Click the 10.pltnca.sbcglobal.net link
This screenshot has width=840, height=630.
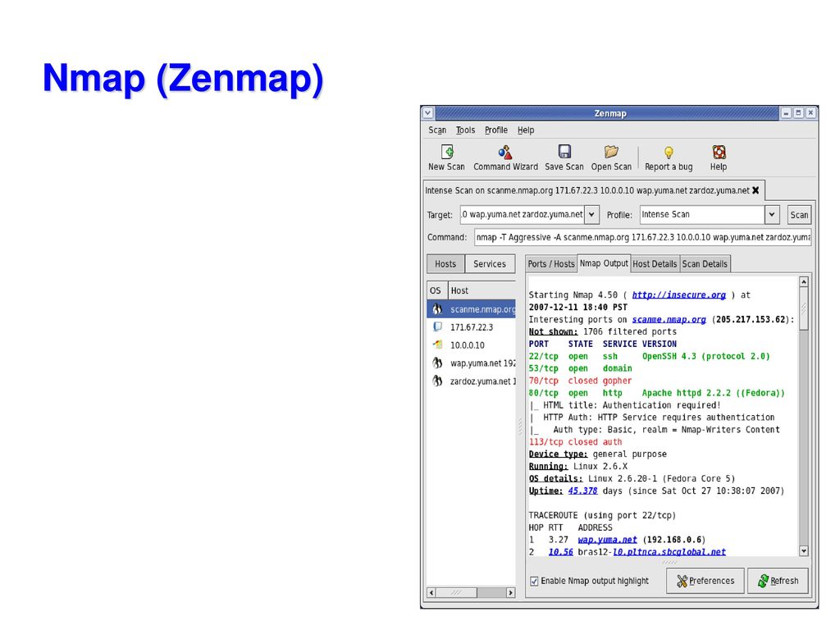(x=669, y=552)
